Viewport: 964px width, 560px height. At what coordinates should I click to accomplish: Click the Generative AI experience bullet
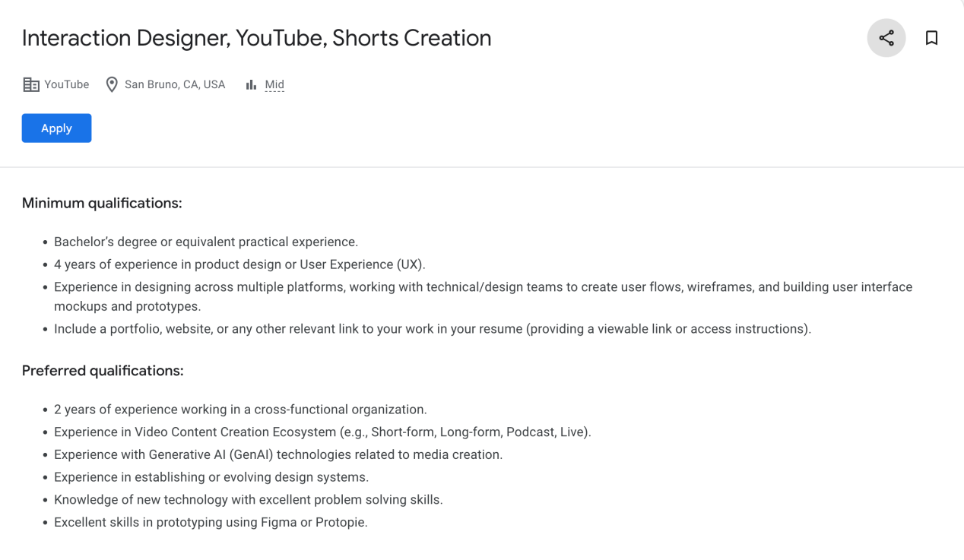[x=278, y=454]
